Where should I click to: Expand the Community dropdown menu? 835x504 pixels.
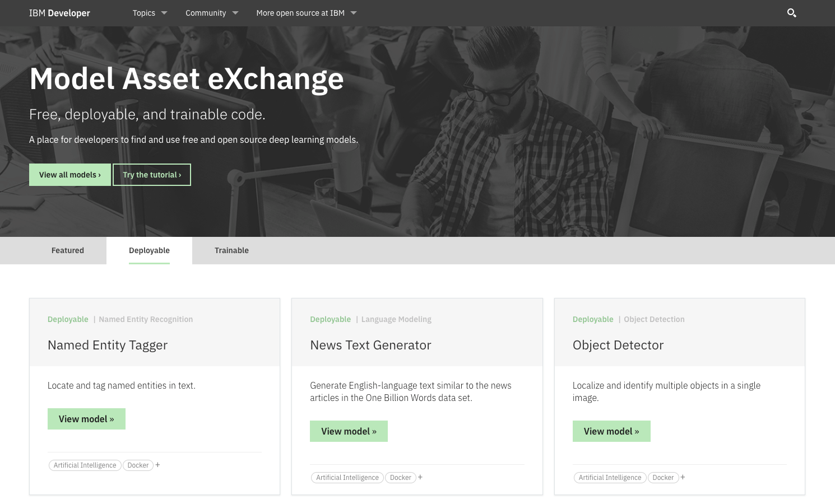click(x=212, y=13)
